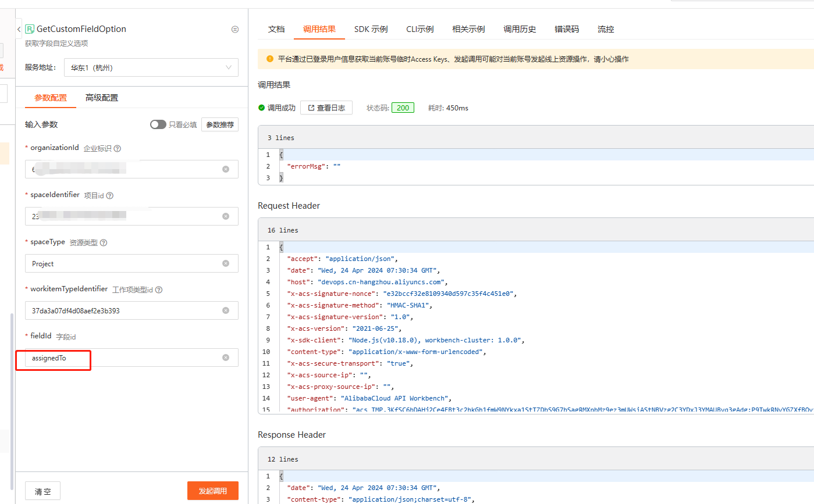Focus the fieldId input with assignedTo
The width and height of the screenshot is (814, 504).
[131, 358]
